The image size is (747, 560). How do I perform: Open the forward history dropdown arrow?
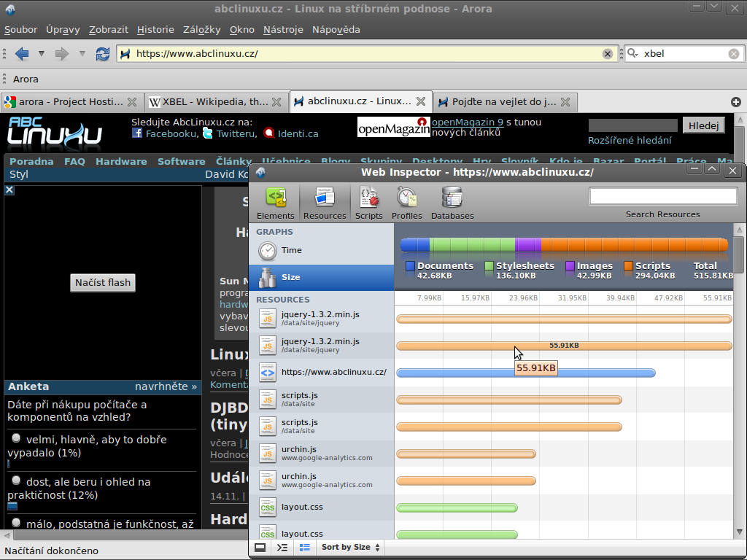(x=82, y=54)
